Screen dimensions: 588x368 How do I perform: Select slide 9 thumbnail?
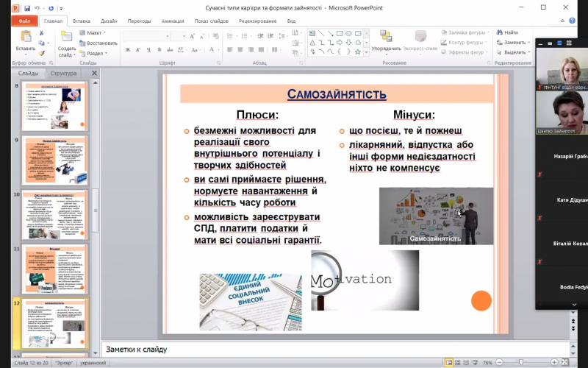click(x=54, y=160)
